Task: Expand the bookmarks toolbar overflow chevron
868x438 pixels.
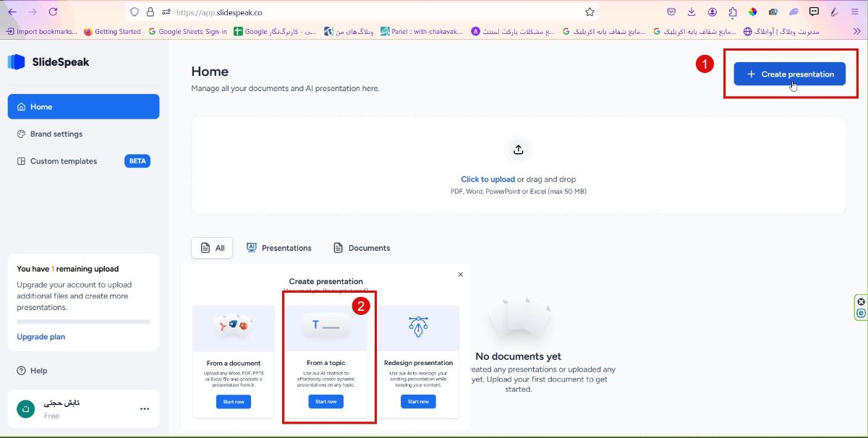Action: coord(856,31)
